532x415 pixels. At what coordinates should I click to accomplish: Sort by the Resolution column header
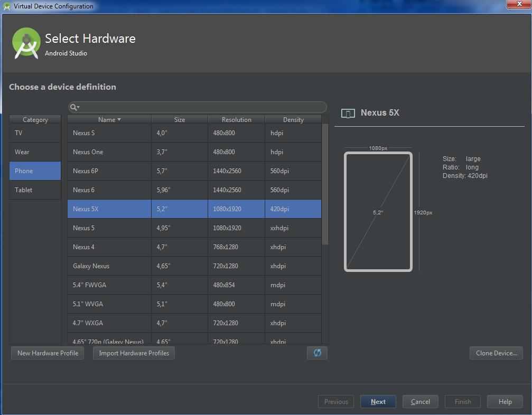pyautogui.click(x=237, y=119)
